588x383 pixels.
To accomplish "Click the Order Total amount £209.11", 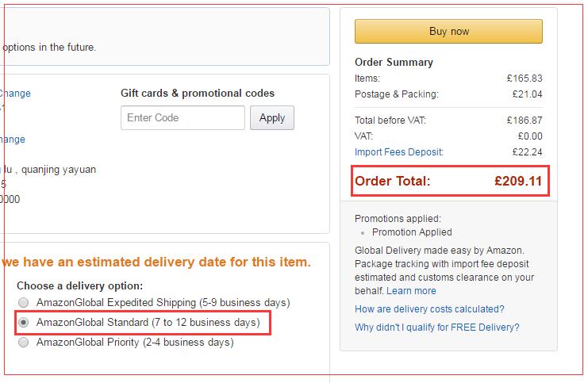I will pyautogui.click(x=518, y=181).
